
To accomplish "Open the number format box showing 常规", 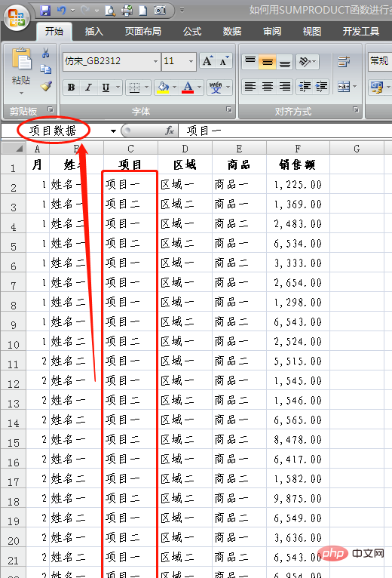I will (380, 61).
